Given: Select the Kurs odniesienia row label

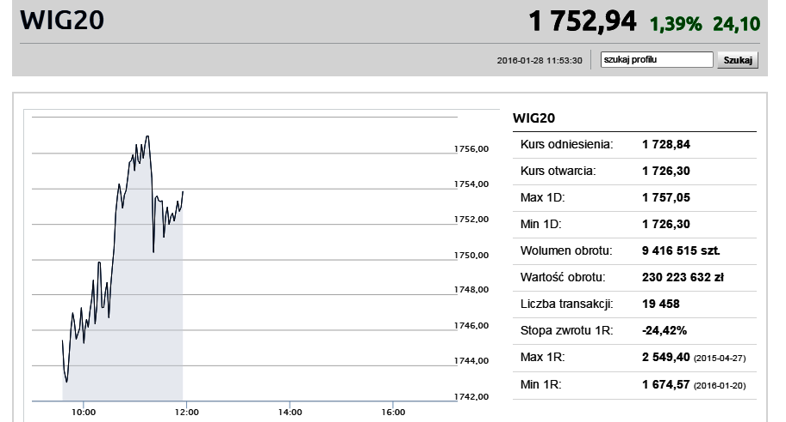Looking at the screenshot, I should 566,145.
